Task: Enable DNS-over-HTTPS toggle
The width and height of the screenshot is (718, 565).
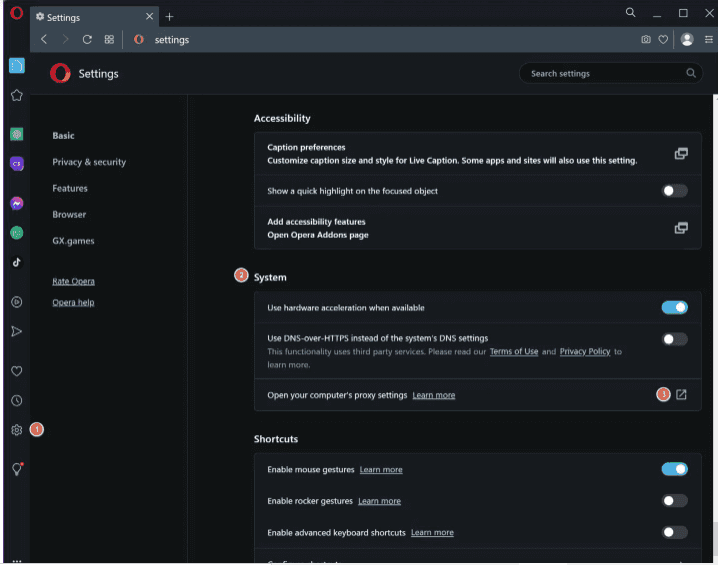Action: point(674,339)
